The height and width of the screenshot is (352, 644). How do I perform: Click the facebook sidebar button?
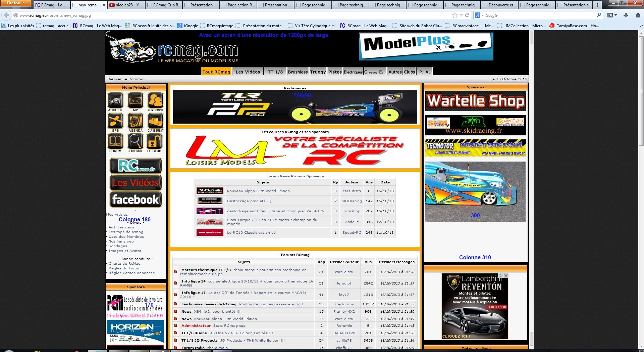[136, 200]
